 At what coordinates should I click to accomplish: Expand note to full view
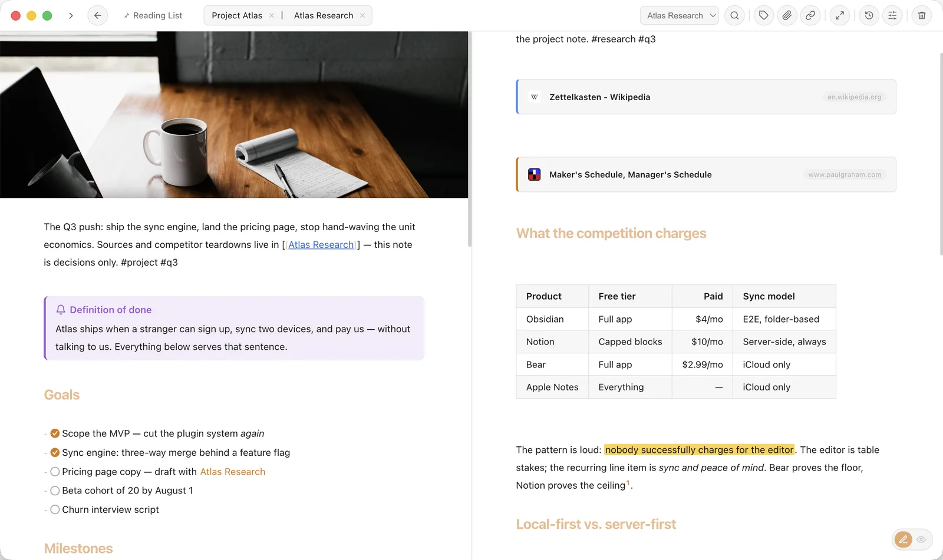[x=840, y=16]
